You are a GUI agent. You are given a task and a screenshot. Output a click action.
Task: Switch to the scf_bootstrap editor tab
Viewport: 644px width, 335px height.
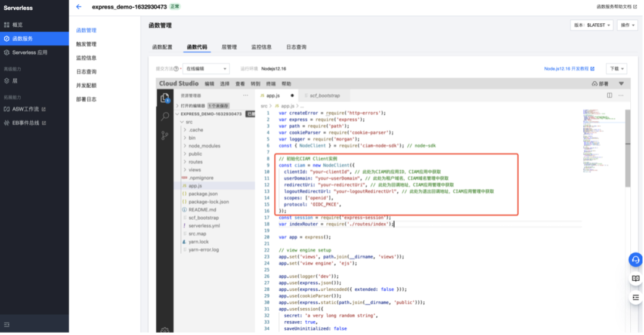pos(324,96)
